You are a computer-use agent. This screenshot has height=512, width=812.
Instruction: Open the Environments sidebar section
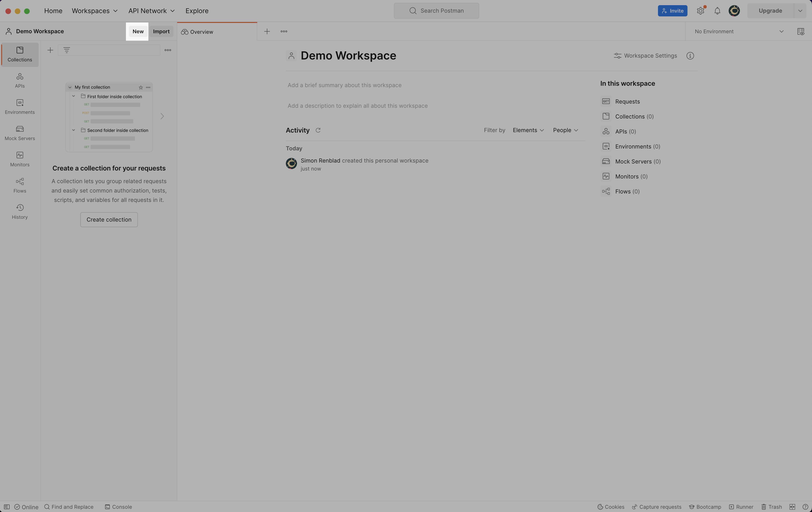click(20, 107)
